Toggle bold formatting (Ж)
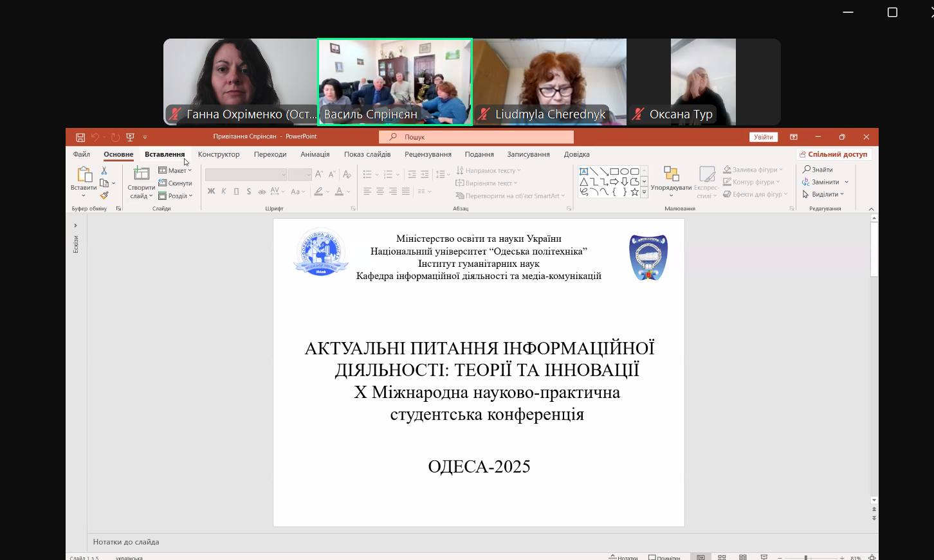This screenshot has height=560, width=934. click(210, 191)
